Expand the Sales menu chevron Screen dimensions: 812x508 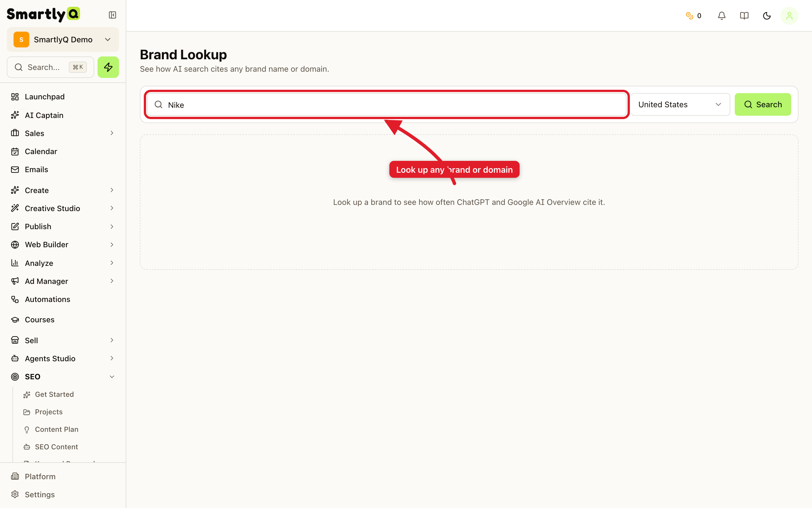tap(112, 133)
